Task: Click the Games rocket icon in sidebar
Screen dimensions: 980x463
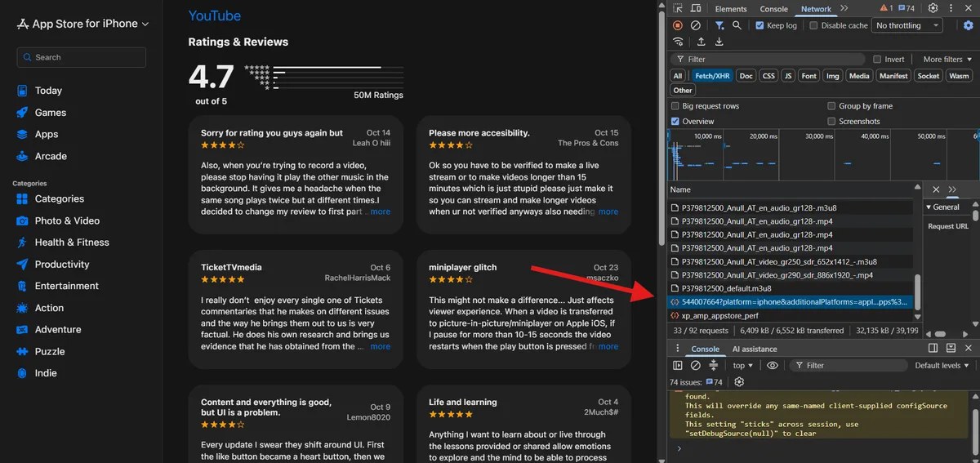Action: (x=22, y=113)
